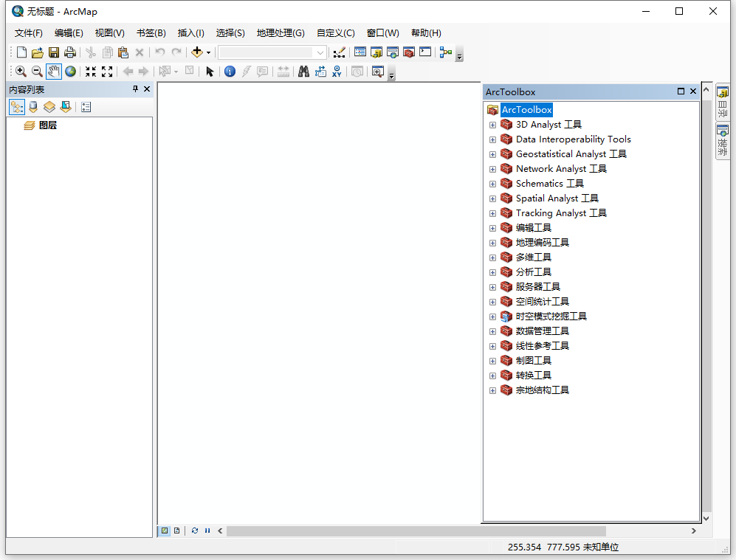Pause drawing in the map view
The width and height of the screenshot is (736, 560).
pyautogui.click(x=207, y=530)
